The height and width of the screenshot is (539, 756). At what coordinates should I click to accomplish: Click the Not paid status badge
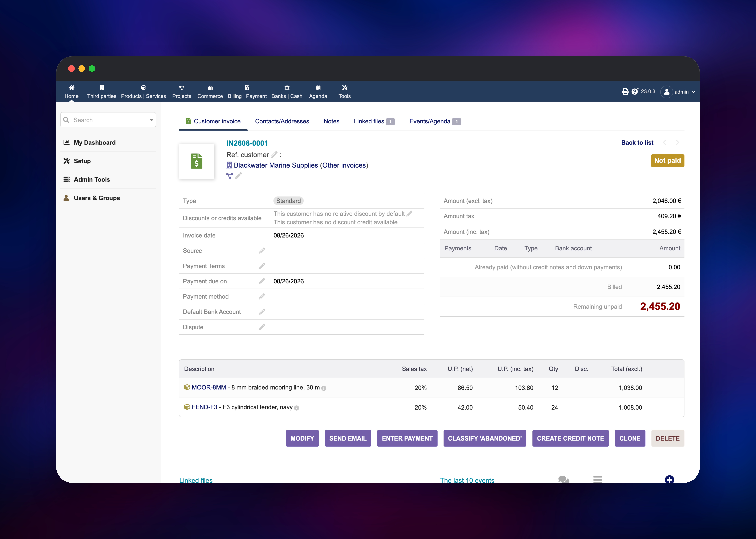click(667, 161)
